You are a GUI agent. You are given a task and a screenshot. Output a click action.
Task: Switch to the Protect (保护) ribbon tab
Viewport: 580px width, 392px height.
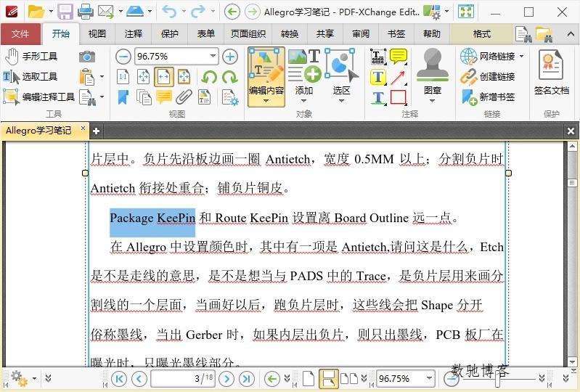click(x=170, y=34)
